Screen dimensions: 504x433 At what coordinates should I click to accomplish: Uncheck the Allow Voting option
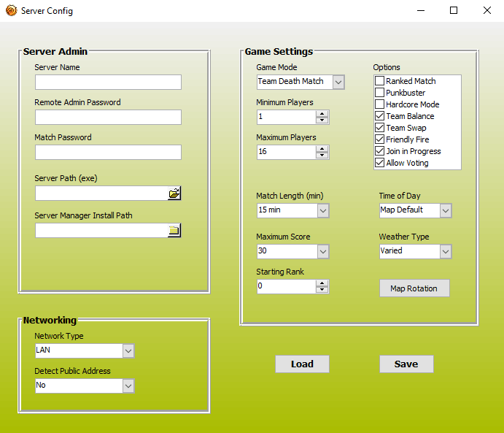click(380, 163)
